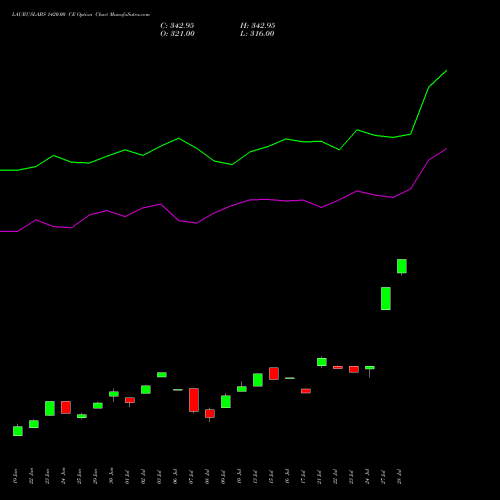Click the '03 Jul' date axis label
This screenshot has height=500, width=500.
(x=159, y=477)
